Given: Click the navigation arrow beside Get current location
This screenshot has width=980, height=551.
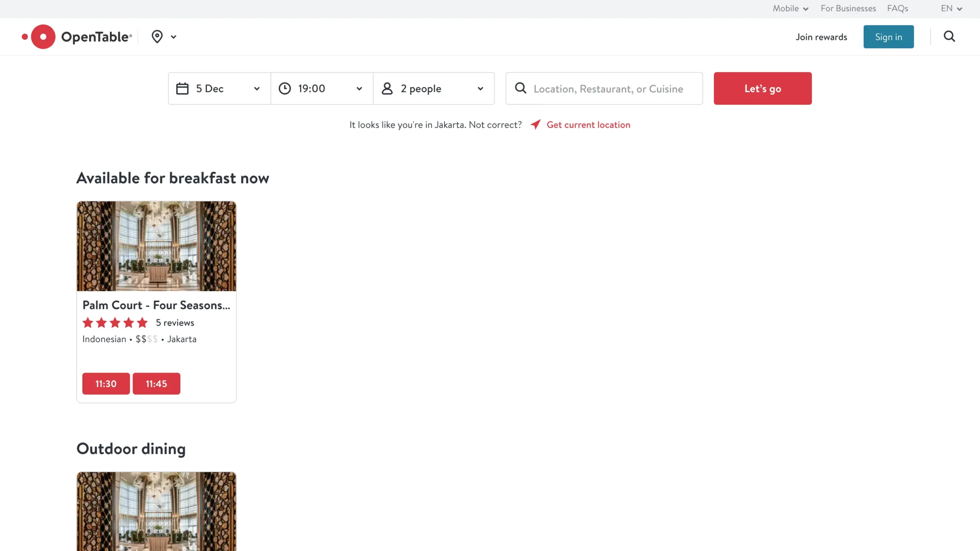Looking at the screenshot, I should 535,124.
